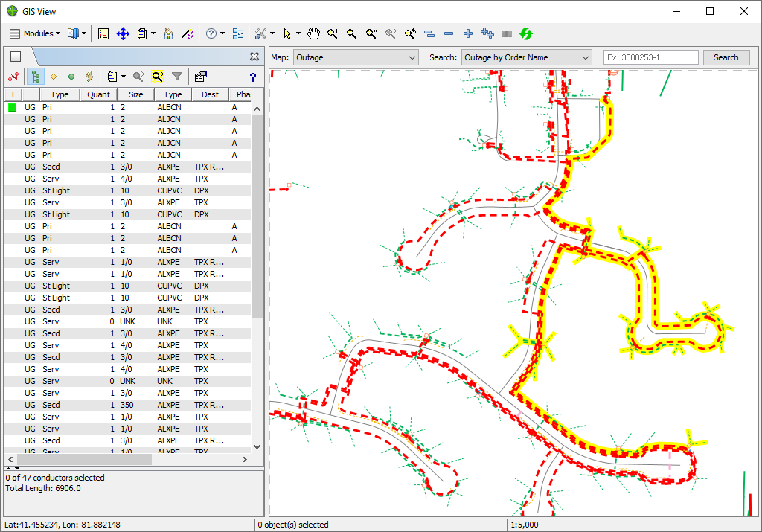
Task: Click the single blue plus icon
Action: [x=468, y=33]
